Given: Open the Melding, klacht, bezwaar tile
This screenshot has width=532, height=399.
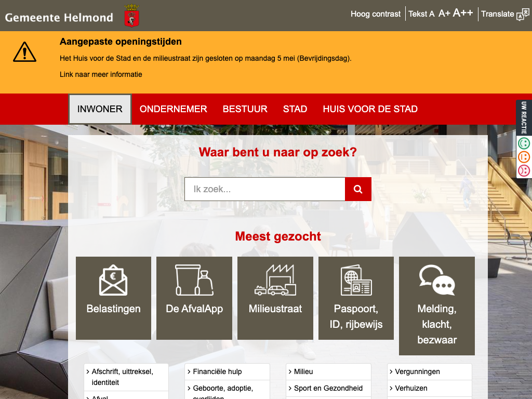Looking at the screenshot, I should (436, 305).
